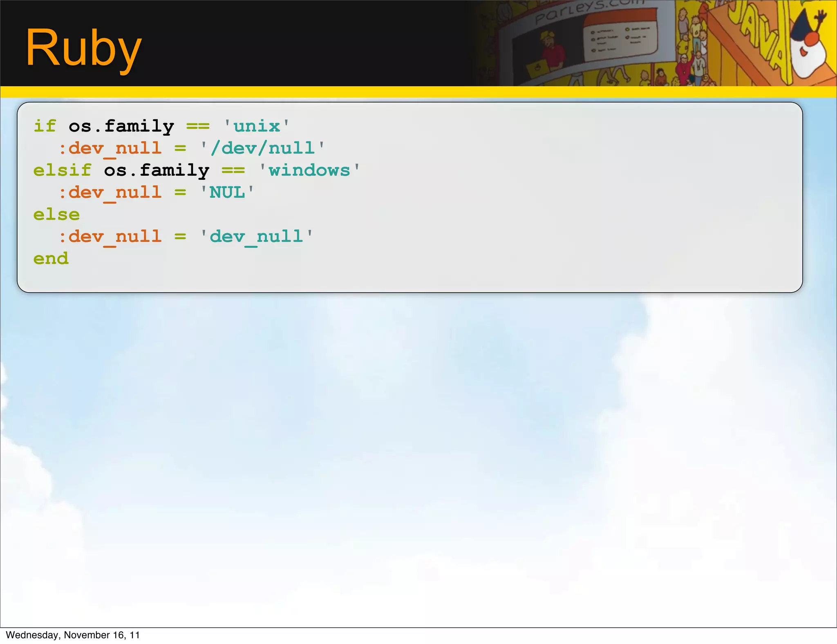The width and height of the screenshot is (837, 644).
Task: Select the 'NUL' string value
Action: coord(227,192)
